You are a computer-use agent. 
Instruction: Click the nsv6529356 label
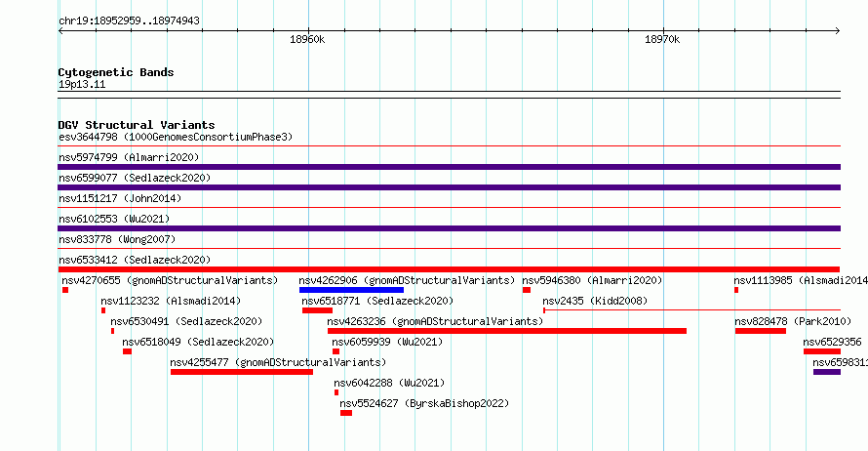coord(833,342)
